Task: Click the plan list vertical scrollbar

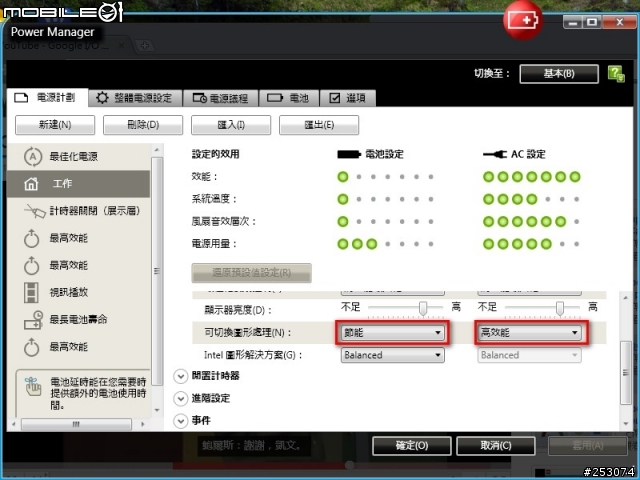Action: (157, 271)
